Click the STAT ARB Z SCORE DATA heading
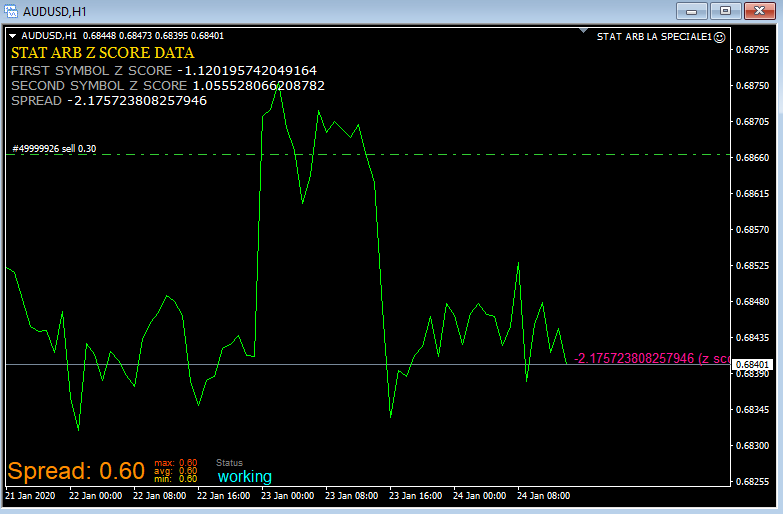Image resolution: width=783 pixels, height=514 pixels. [102, 53]
